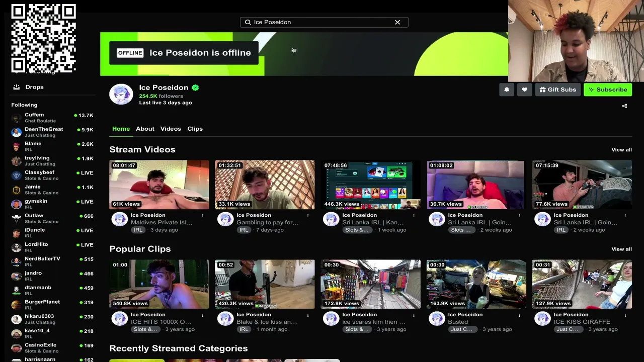Open BurgerPlanet channel avatar in sidebar

pyautogui.click(x=17, y=305)
